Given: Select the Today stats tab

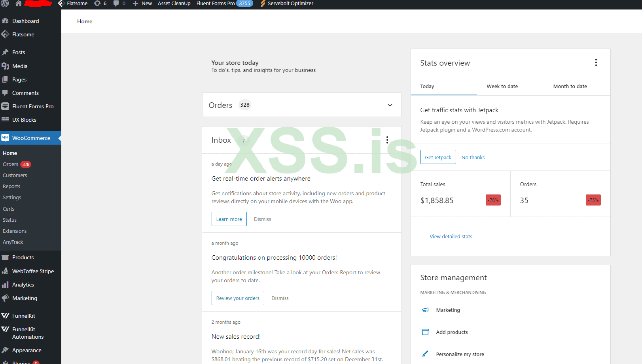Looking at the screenshot, I should [x=444, y=86].
